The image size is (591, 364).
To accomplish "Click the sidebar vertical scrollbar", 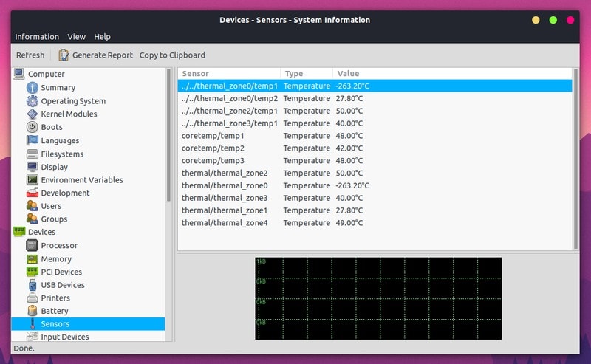I will pos(168,136).
